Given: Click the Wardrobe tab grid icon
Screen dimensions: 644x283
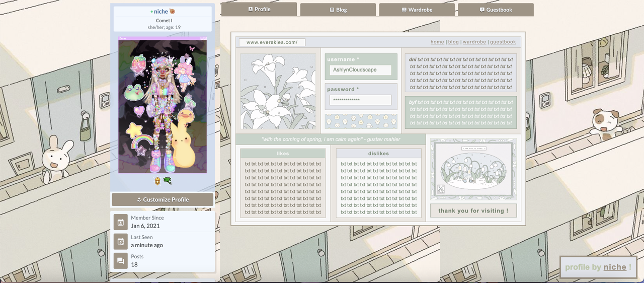Looking at the screenshot, I should tap(404, 10).
